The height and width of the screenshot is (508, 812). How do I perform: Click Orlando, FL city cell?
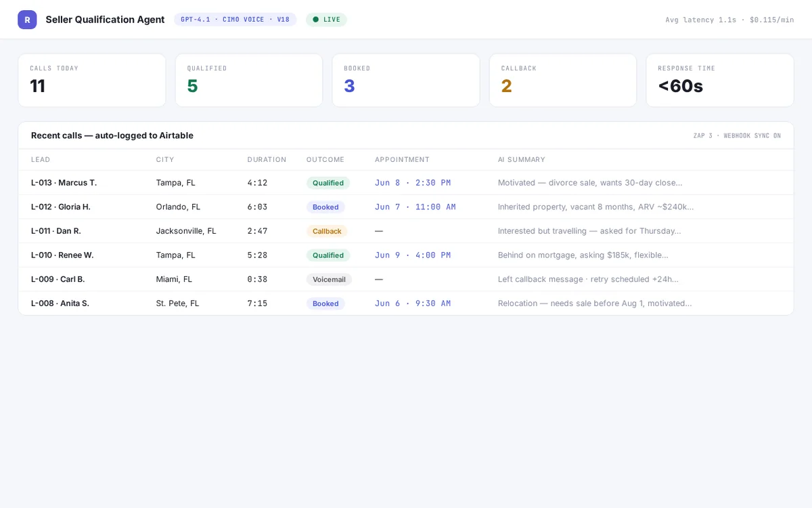click(178, 207)
